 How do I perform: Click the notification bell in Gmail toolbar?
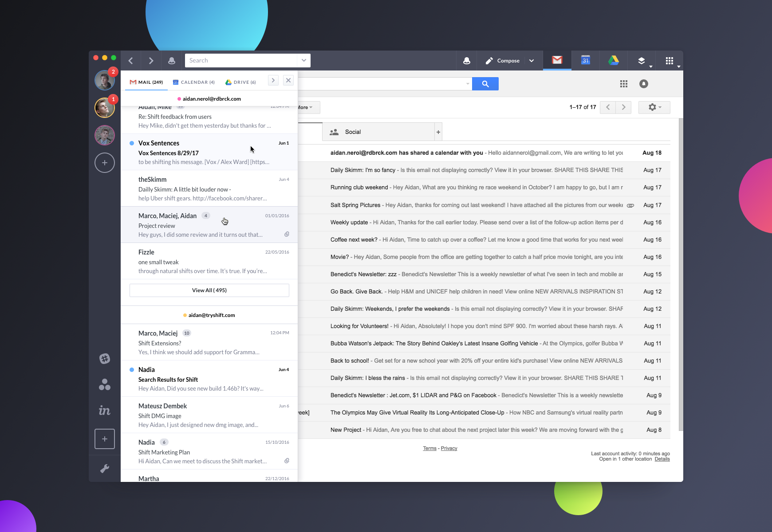coord(644,83)
